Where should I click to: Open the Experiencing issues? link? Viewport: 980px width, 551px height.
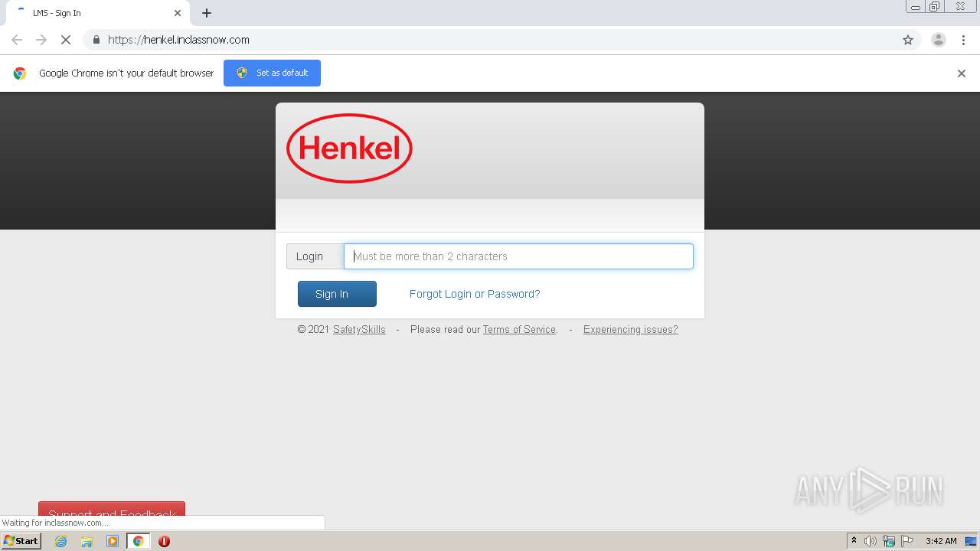631,330
